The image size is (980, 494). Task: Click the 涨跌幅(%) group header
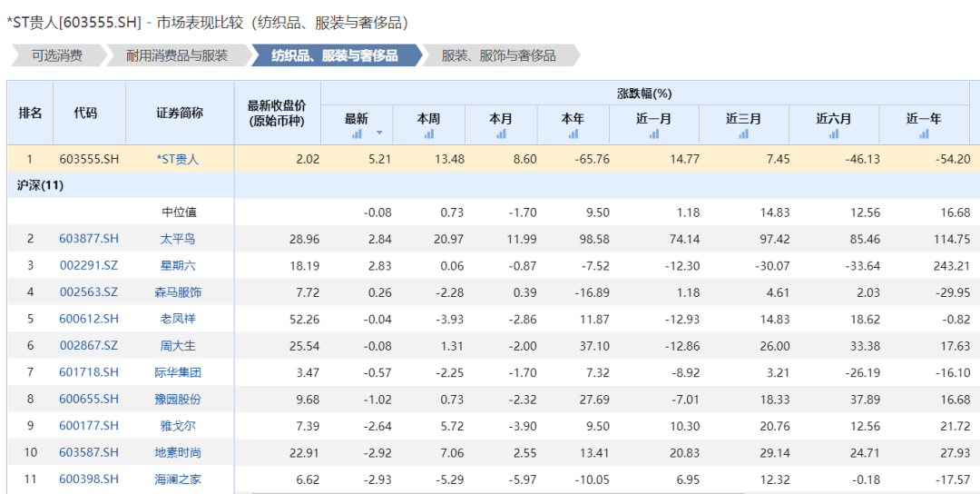644,94
